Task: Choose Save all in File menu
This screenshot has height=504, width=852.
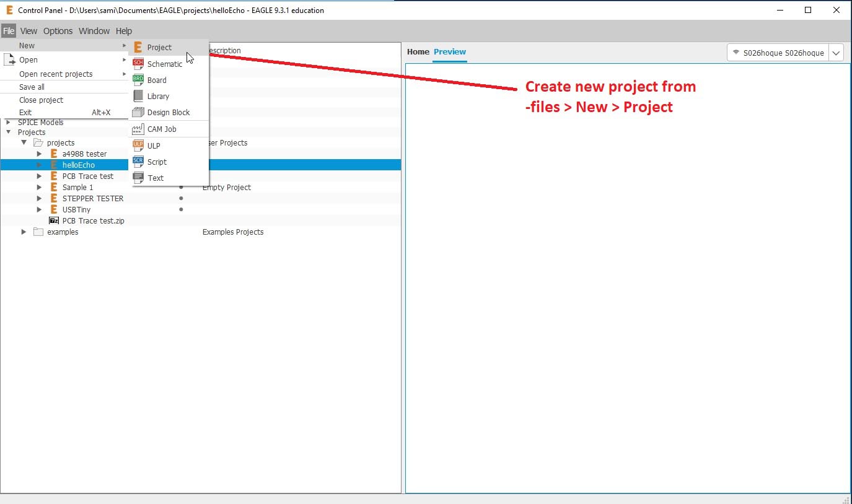Action: coord(64,87)
